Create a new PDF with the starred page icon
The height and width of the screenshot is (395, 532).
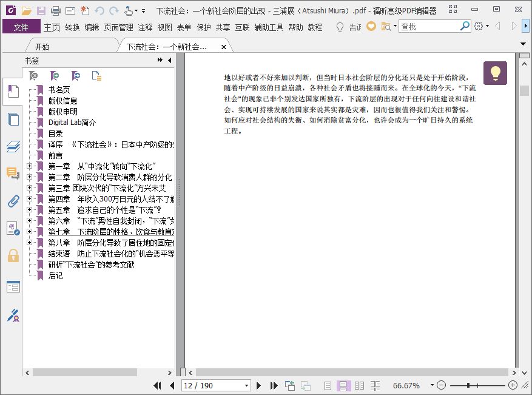85,11
